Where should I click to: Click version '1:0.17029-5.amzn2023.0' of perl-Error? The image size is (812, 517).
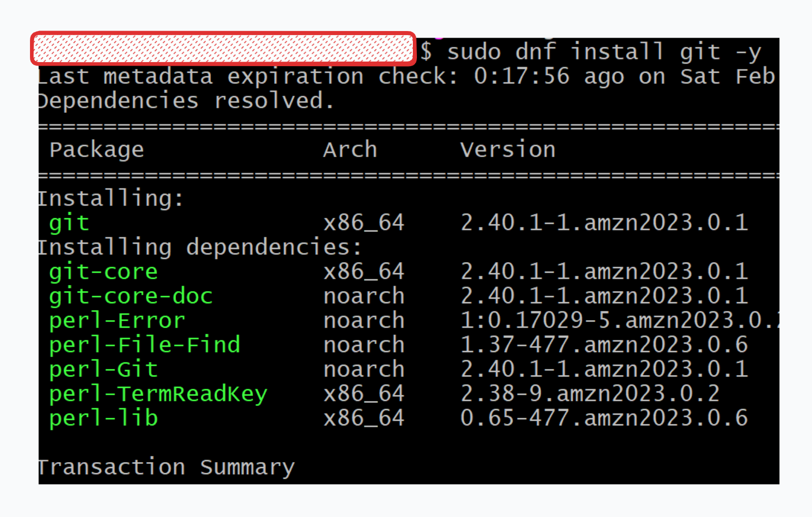click(x=619, y=321)
